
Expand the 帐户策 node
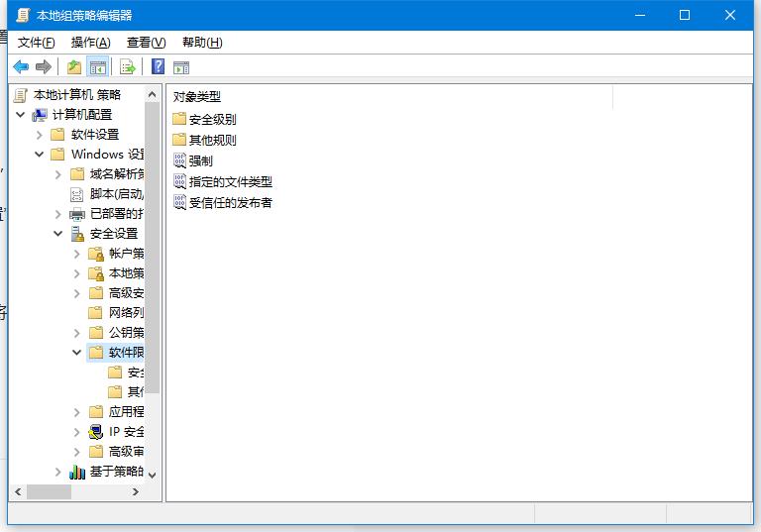77,254
